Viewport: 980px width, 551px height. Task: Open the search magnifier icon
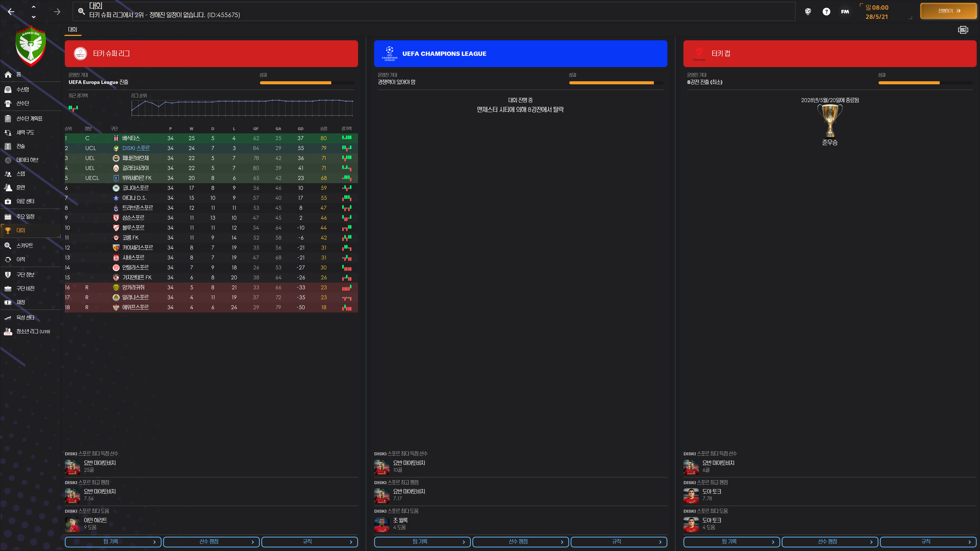(81, 11)
